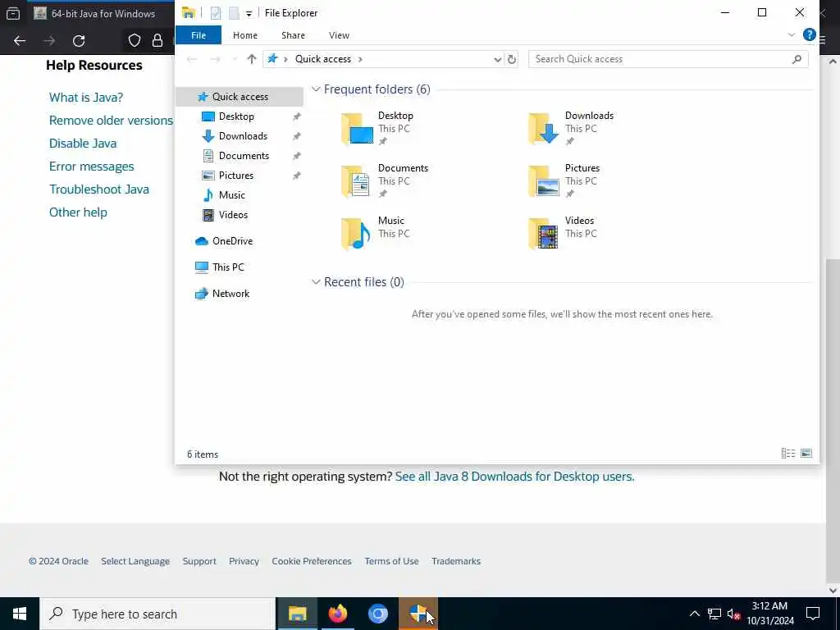Open See all Java 8 Downloads link

514,477
